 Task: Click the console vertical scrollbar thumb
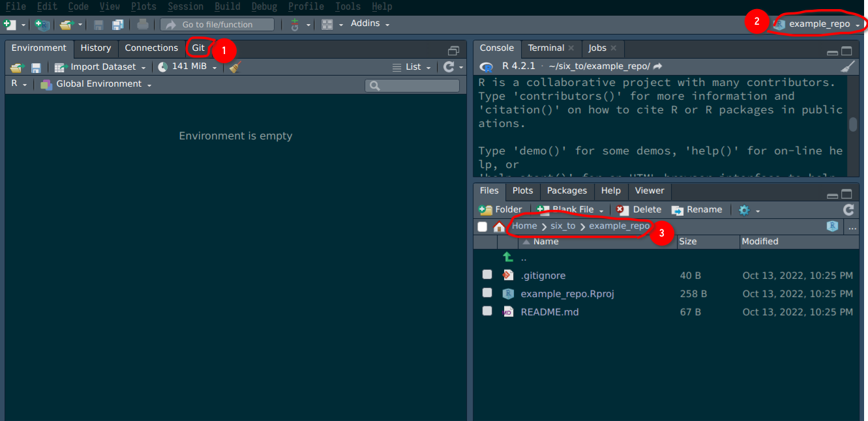pos(853,124)
